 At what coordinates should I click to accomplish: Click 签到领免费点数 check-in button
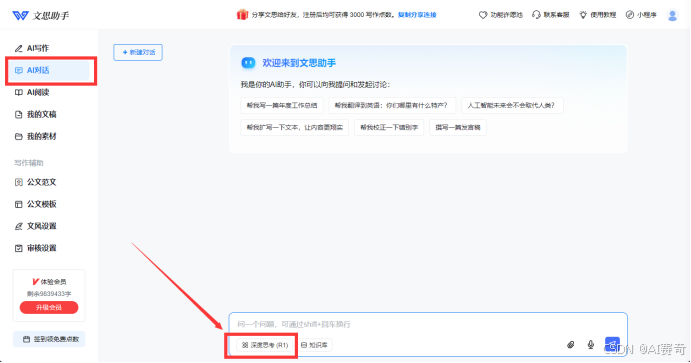pyautogui.click(x=49, y=339)
